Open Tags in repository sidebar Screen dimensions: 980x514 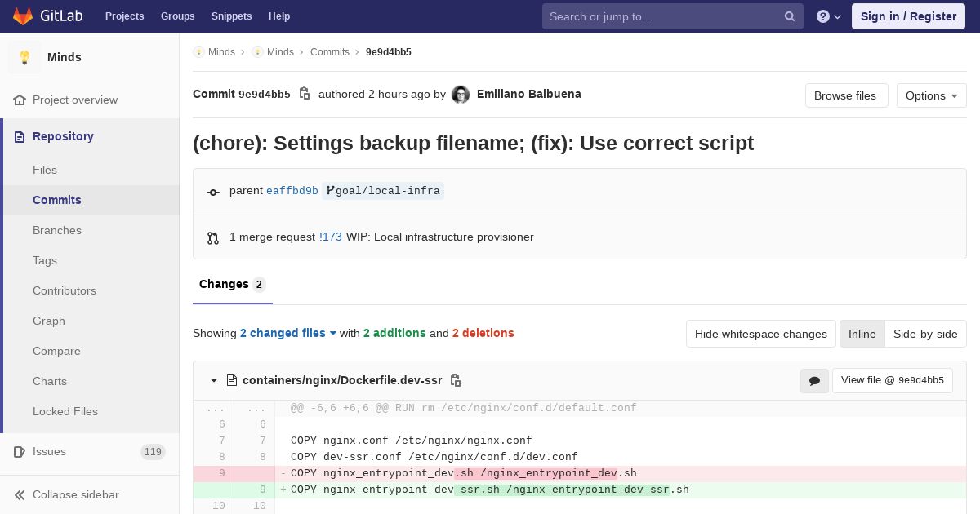(x=45, y=260)
